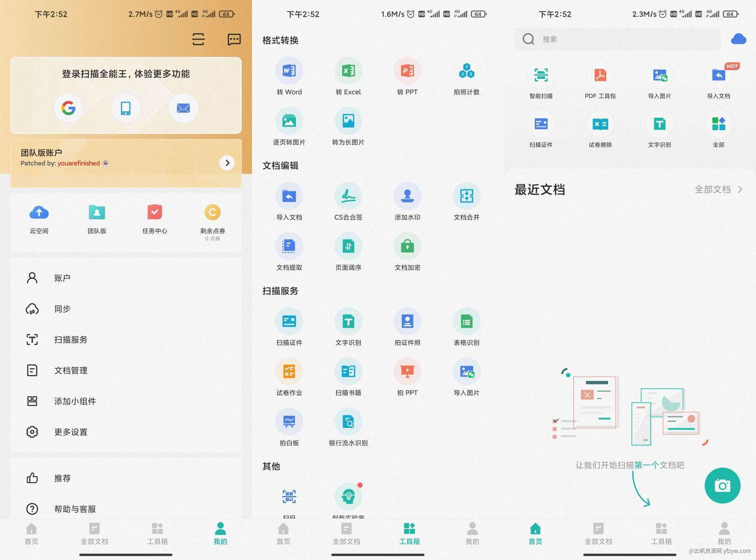
Task: Open 任务中心 task center
Action: [155, 218]
